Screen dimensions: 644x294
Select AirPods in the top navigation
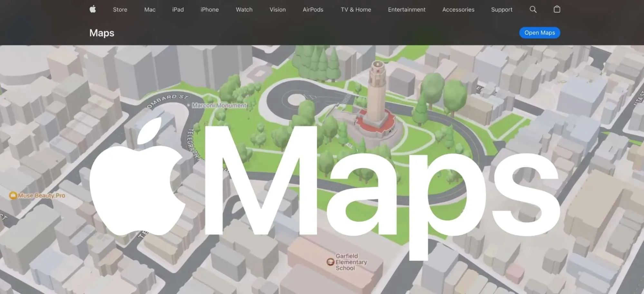[313, 10]
